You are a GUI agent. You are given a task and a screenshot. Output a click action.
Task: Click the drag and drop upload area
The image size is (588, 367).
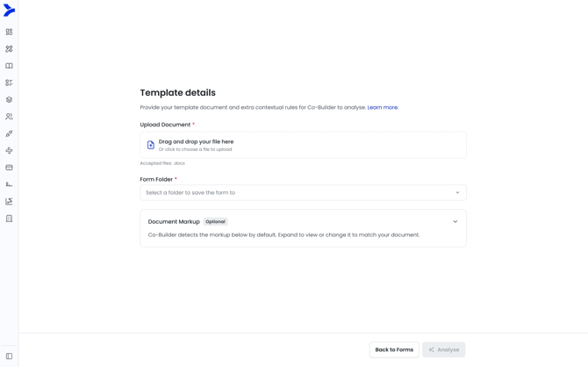[303, 145]
